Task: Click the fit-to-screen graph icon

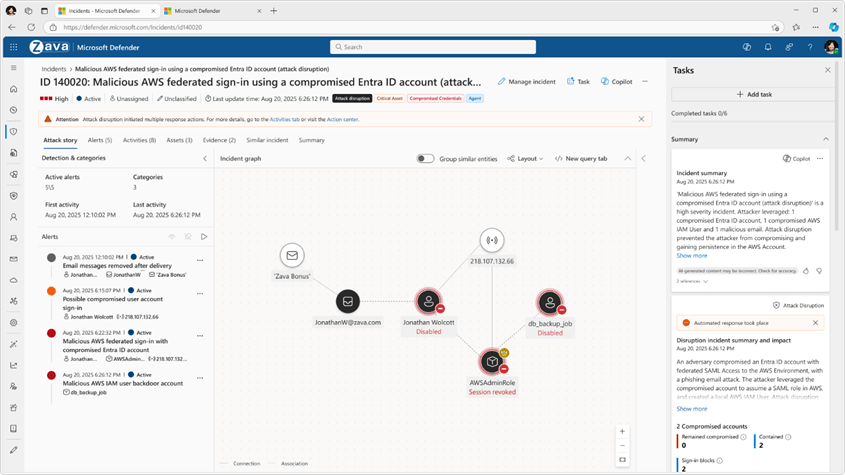Action: pyautogui.click(x=622, y=460)
